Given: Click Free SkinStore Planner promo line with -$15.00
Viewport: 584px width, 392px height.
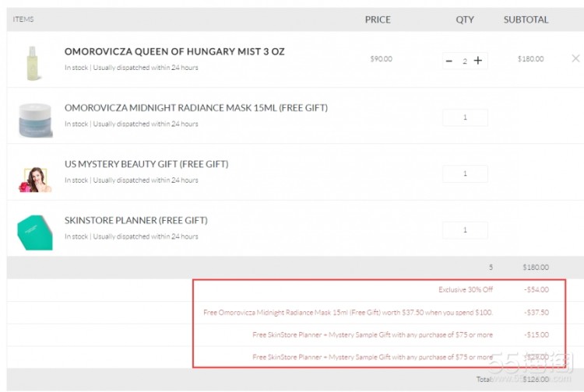Looking at the screenshot, I should 372,334.
